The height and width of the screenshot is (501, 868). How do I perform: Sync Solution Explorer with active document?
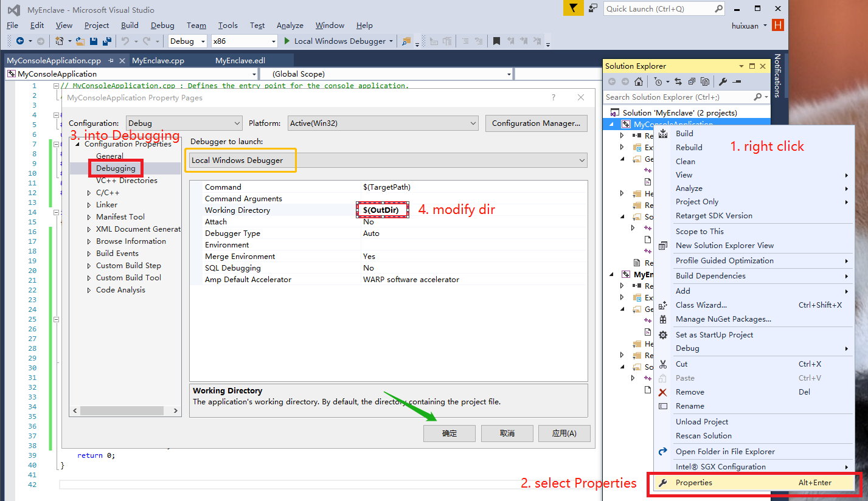tap(678, 81)
